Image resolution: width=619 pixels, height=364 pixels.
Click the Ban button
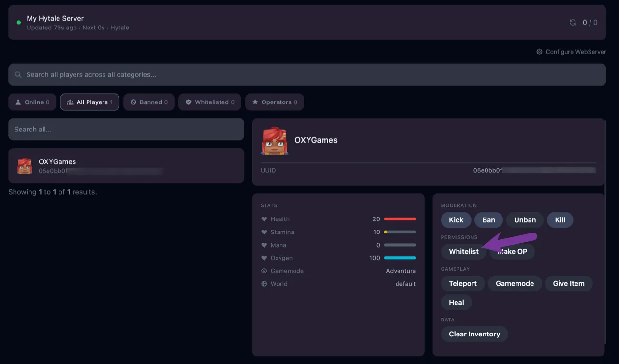(488, 220)
